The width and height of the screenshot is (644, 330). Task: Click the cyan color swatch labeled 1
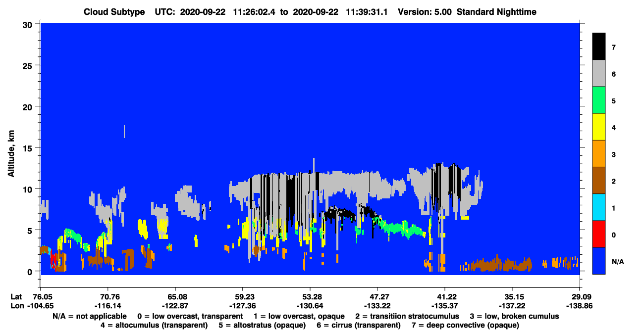click(599, 207)
